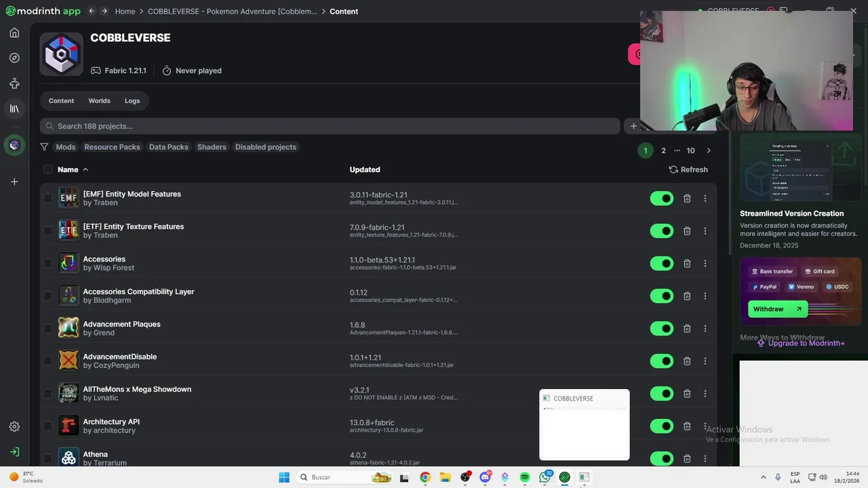Toggle off Accessories Compatibility Layer
Image resolution: width=868 pixels, height=488 pixels.
[662, 296]
